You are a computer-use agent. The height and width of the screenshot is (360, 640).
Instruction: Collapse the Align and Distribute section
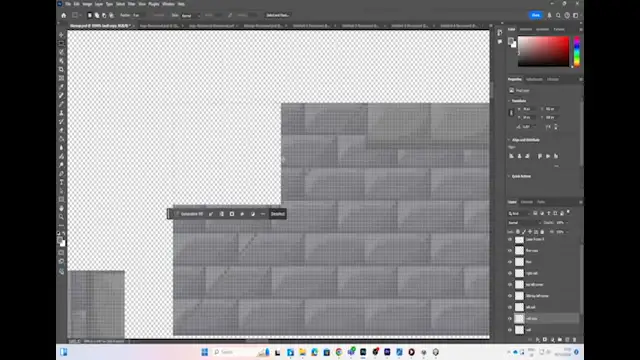pyautogui.click(x=509, y=140)
